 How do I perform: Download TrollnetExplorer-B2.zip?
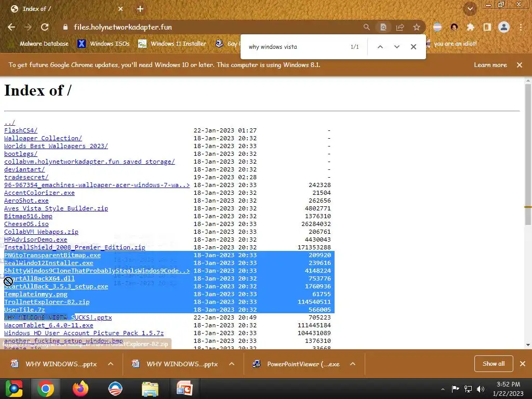tap(47, 302)
